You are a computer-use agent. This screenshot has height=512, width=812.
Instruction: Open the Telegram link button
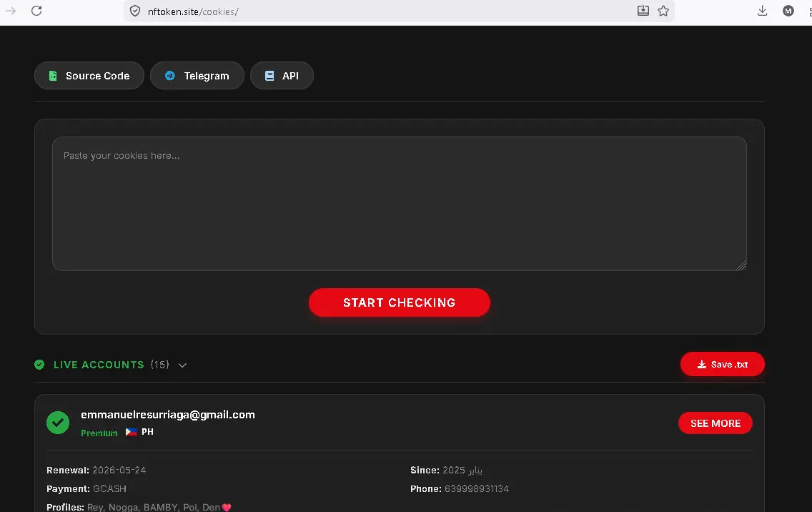[197, 76]
